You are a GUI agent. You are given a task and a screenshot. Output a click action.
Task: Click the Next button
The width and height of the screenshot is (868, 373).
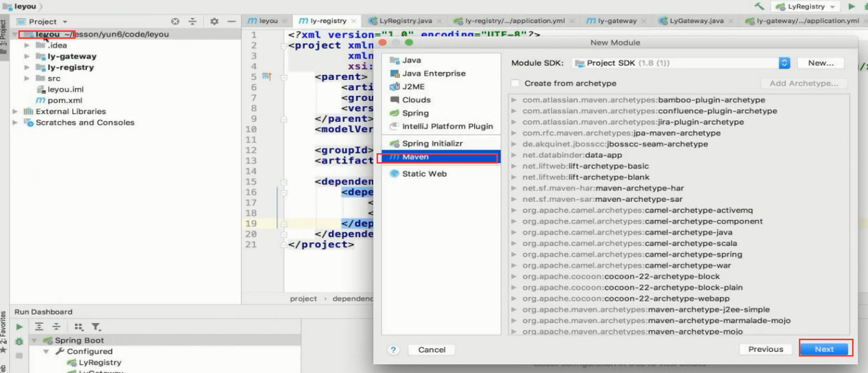tap(824, 349)
